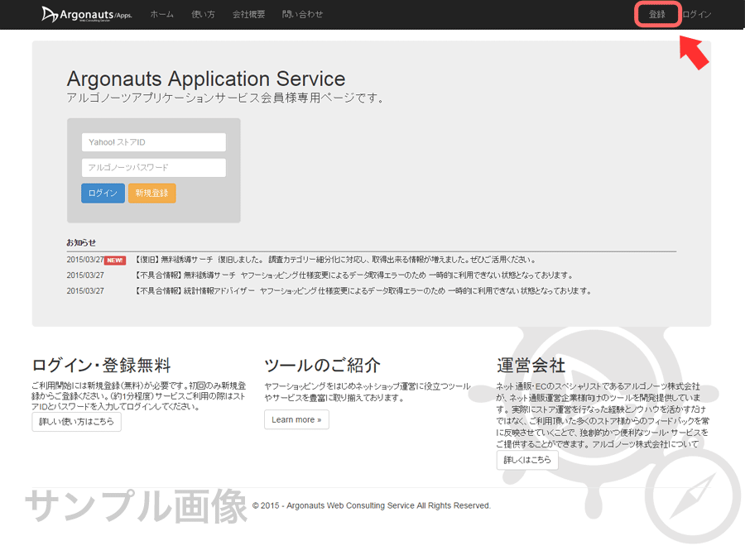Select the 【不具合情報】統計情報アドバイザー news entry
This screenshot has width=745, height=560.
coord(363,290)
